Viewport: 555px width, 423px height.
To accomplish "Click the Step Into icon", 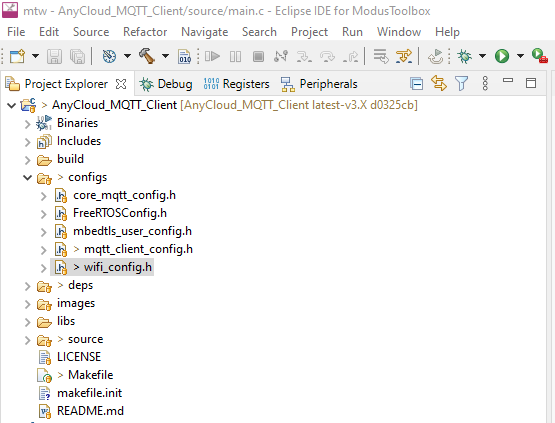I will click(304, 56).
